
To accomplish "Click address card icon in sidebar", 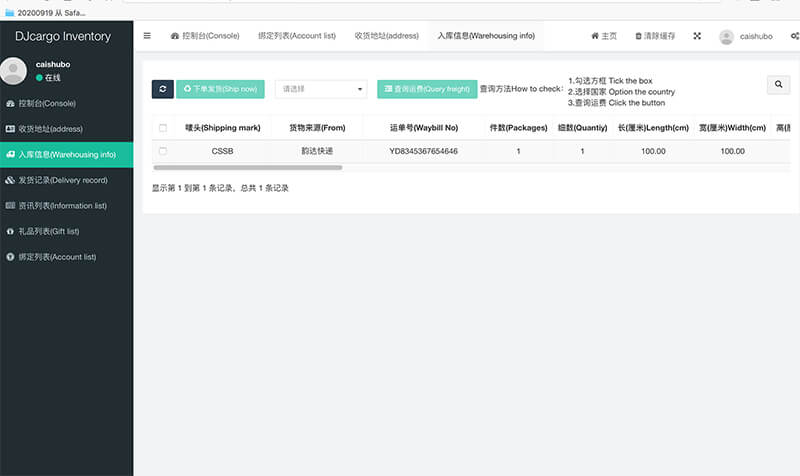I will click(x=10, y=129).
